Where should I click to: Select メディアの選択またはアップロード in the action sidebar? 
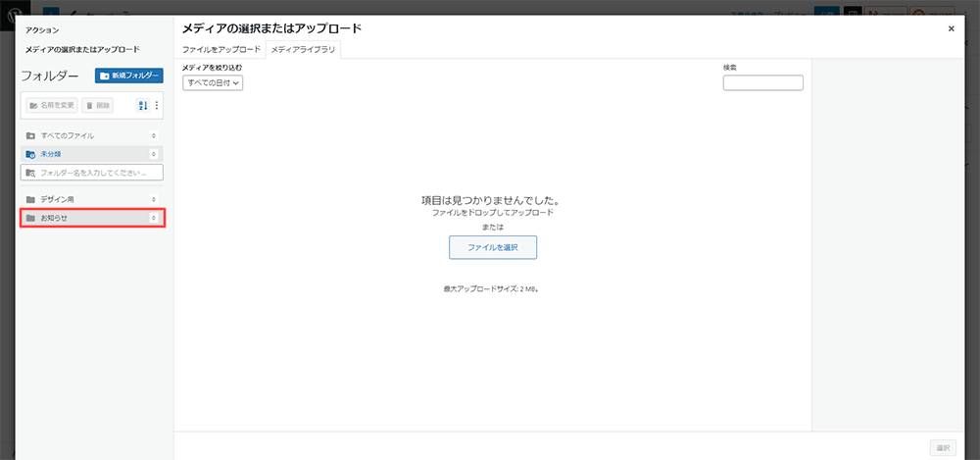pyautogui.click(x=82, y=49)
